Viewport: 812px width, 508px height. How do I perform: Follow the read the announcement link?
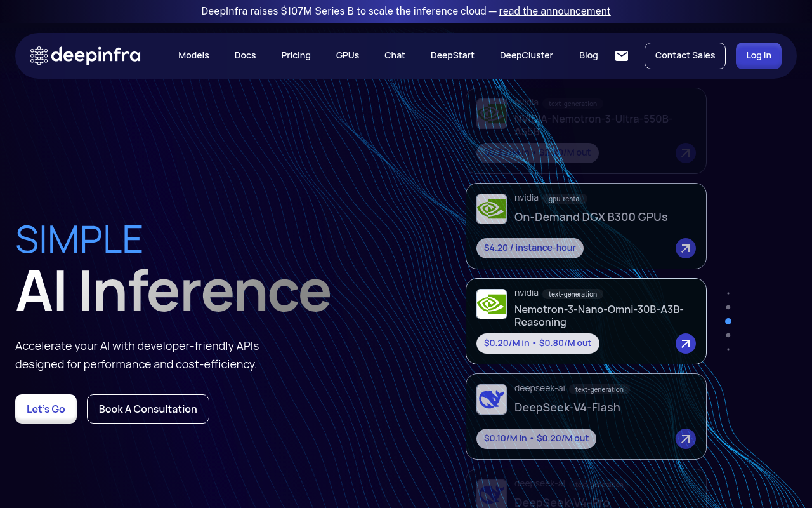[555, 11]
